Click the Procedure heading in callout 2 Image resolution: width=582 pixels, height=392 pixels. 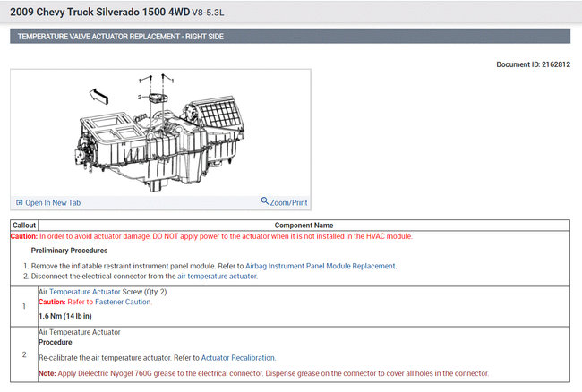56,342
